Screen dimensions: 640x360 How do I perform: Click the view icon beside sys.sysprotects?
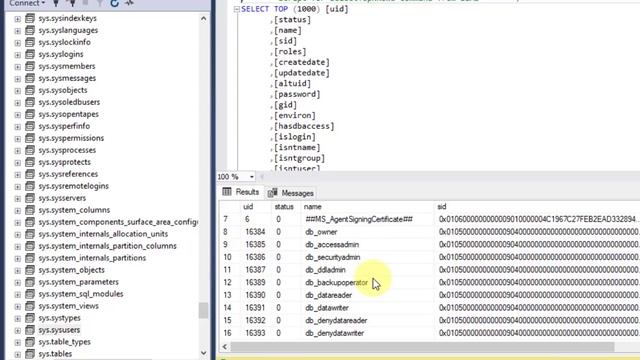30,162
